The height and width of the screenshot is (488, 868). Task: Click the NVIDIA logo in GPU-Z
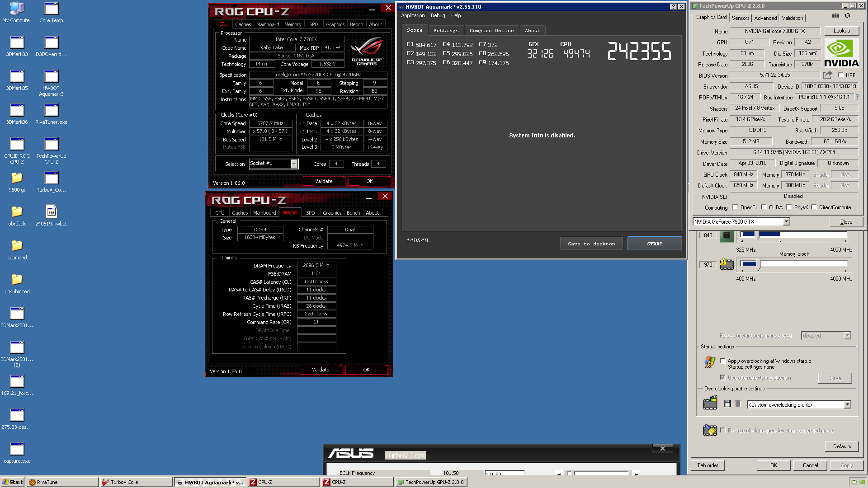point(841,53)
